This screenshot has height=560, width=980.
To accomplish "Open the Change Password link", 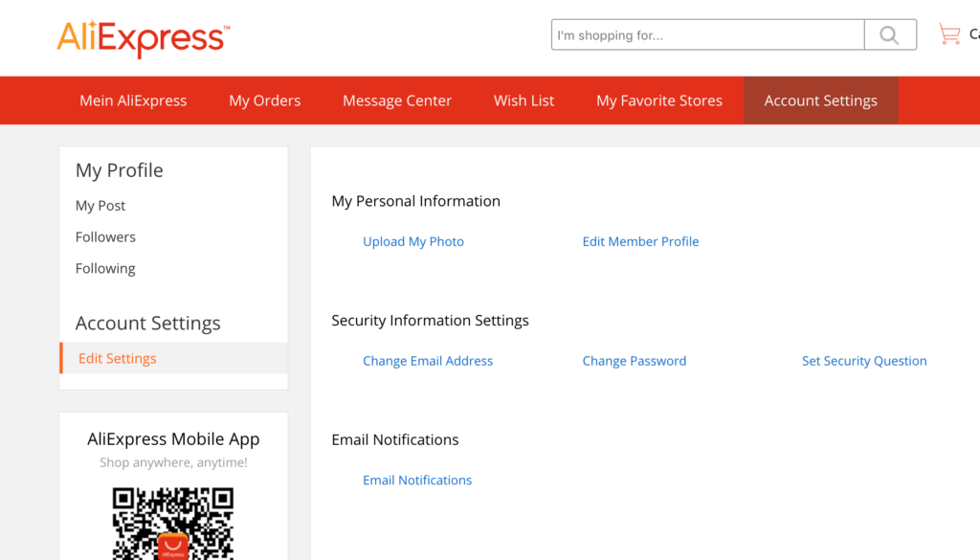I will pos(635,361).
